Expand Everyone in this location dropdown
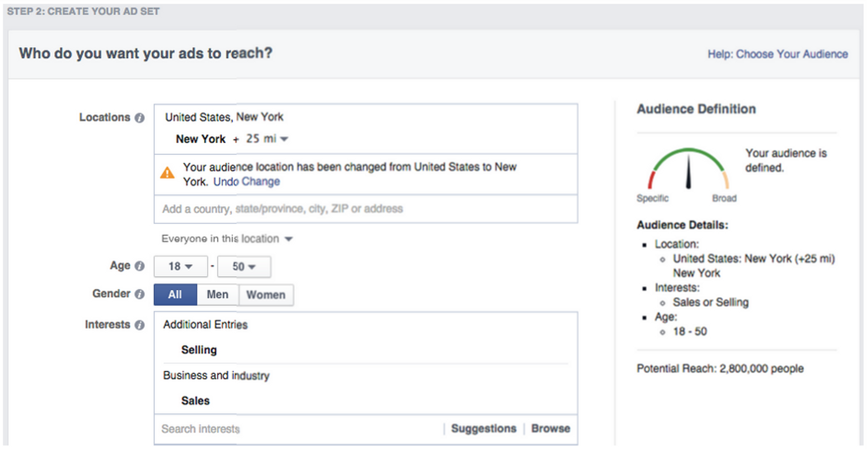This screenshot has width=868, height=449. click(227, 239)
